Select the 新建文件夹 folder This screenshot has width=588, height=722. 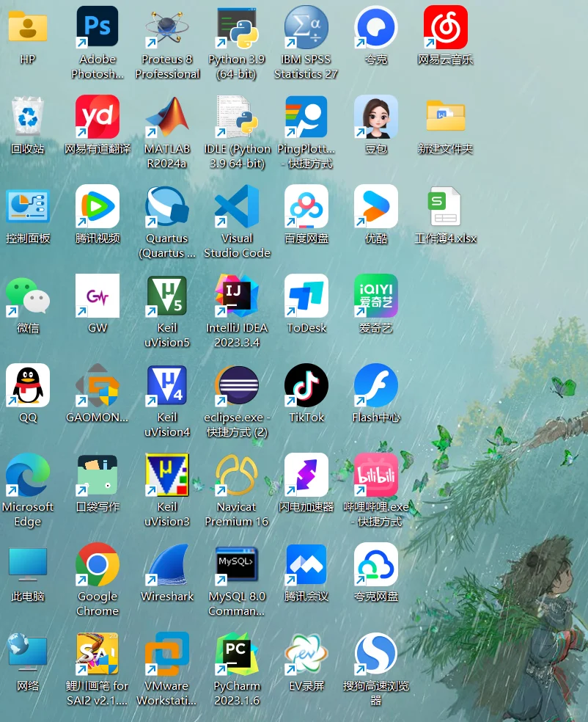[445, 115]
